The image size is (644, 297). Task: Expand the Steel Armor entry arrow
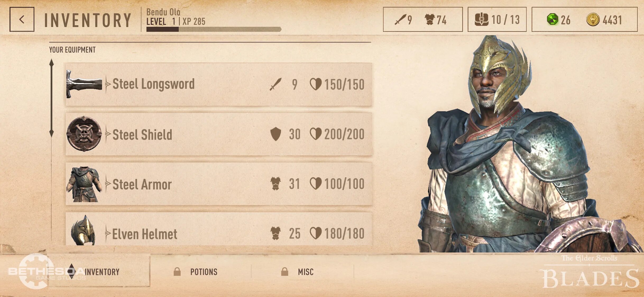click(107, 183)
